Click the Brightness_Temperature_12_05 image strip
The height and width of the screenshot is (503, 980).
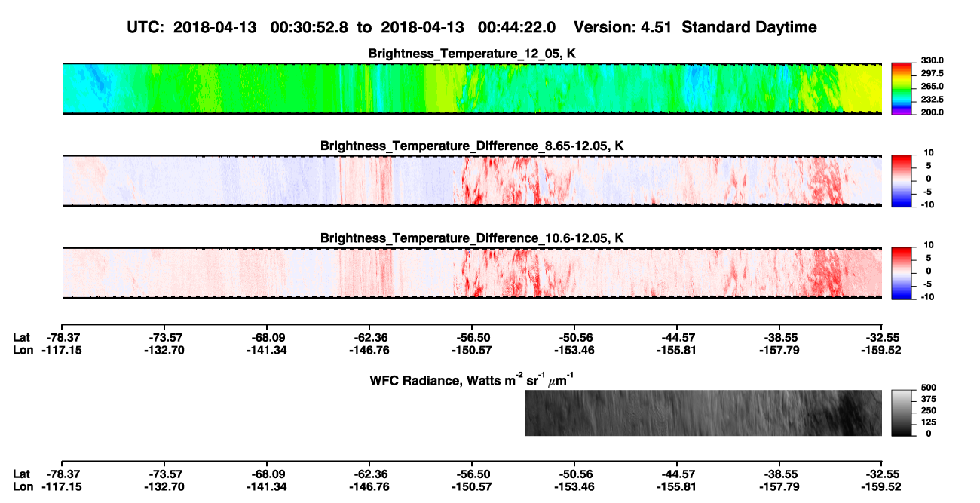click(471, 88)
